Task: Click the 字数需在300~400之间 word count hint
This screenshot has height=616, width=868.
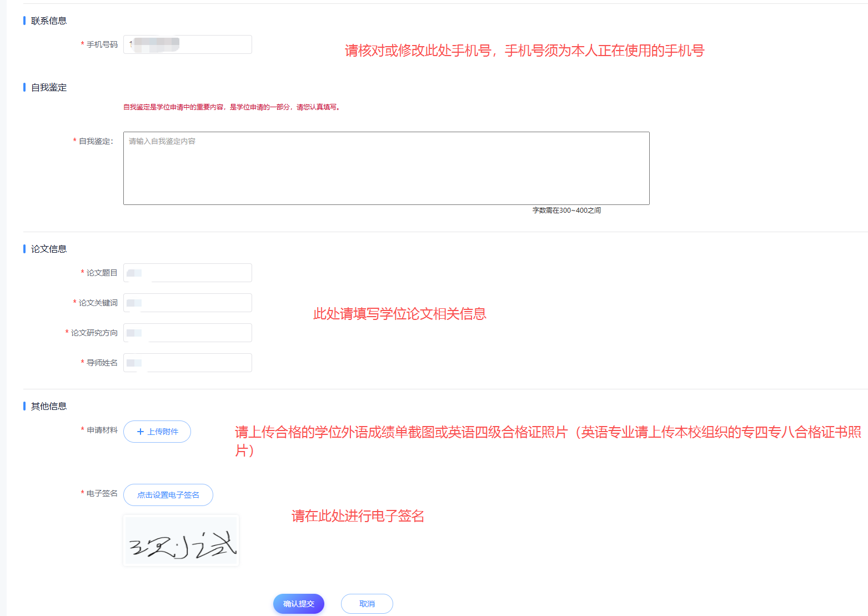Action: (x=566, y=211)
